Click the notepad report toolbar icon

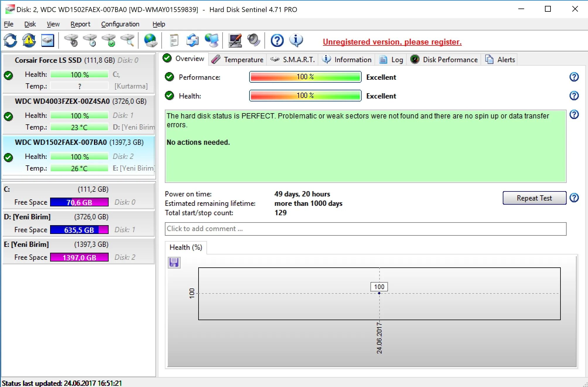click(174, 40)
